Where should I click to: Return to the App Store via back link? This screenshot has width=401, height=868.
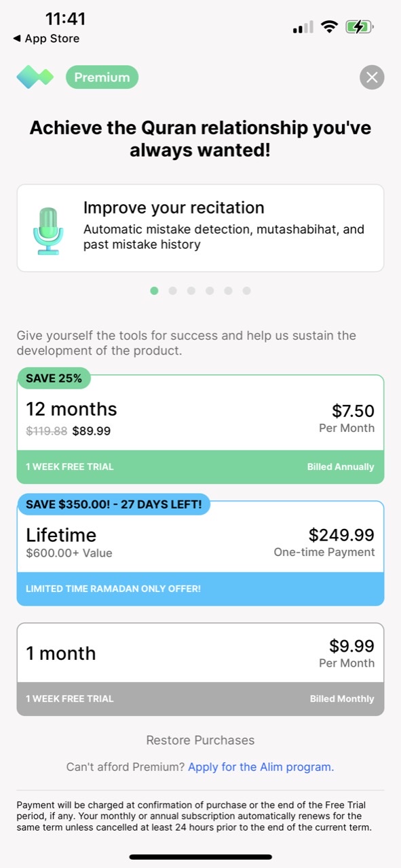click(42, 39)
